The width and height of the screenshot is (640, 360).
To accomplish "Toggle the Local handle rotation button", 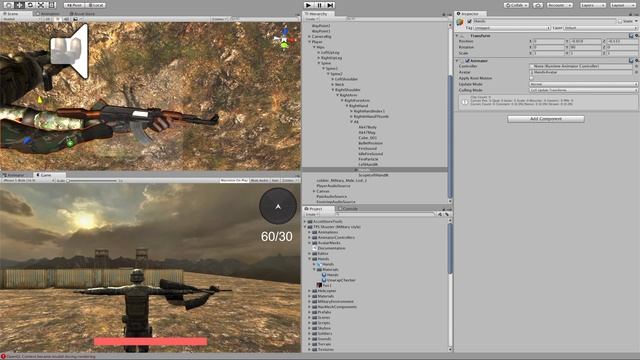I will [96, 5].
